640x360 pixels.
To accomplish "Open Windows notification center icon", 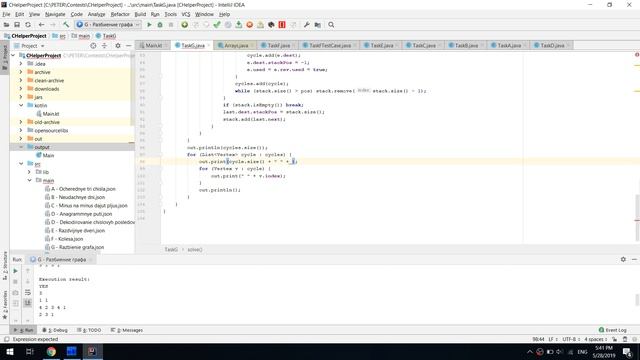I will click(x=627, y=351).
